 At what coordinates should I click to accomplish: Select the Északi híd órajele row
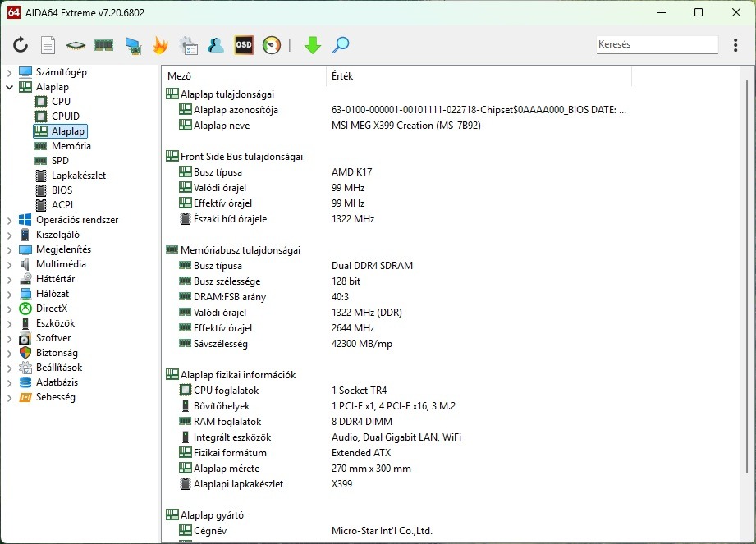pyautogui.click(x=403, y=219)
